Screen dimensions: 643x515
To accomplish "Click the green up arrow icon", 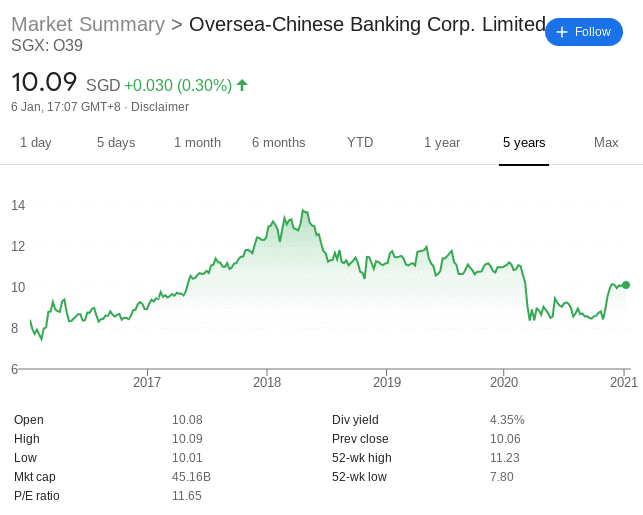I will click(x=242, y=85).
